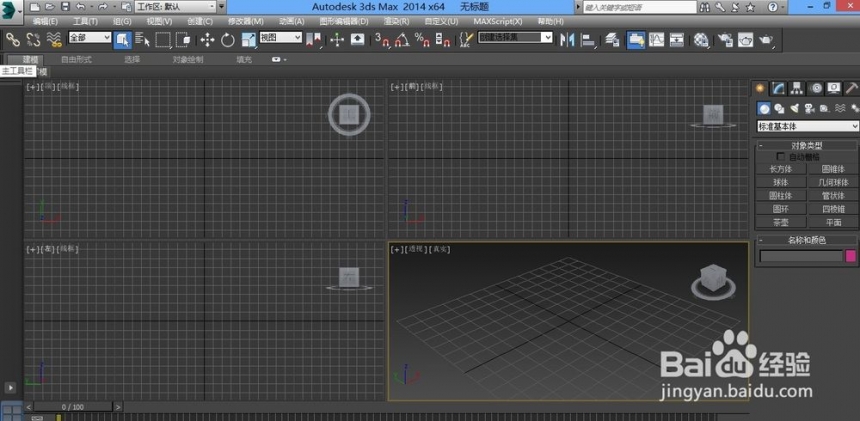Viewport: 860px width, 421px height.
Task: Click the 茶壶 teapot button
Action: coord(781,223)
